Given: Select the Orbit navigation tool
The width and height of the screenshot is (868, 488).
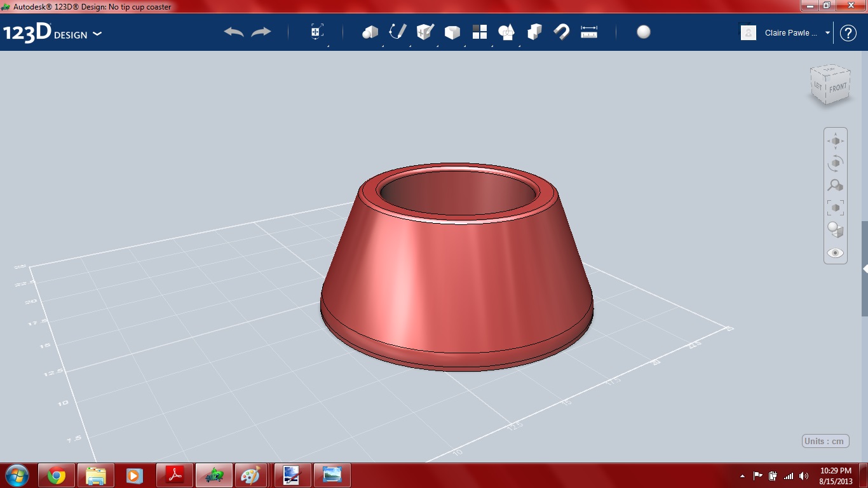Looking at the screenshot, I should coord(836,163).
